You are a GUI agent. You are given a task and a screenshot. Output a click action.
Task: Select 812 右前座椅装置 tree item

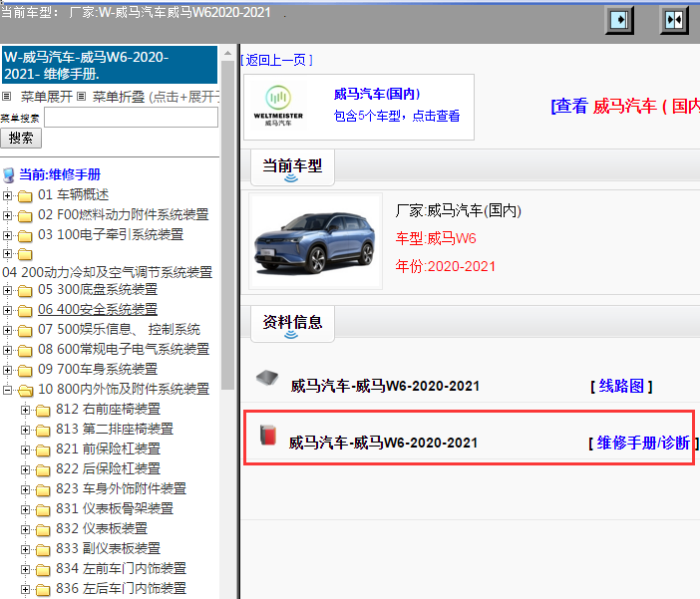[108, 409]
